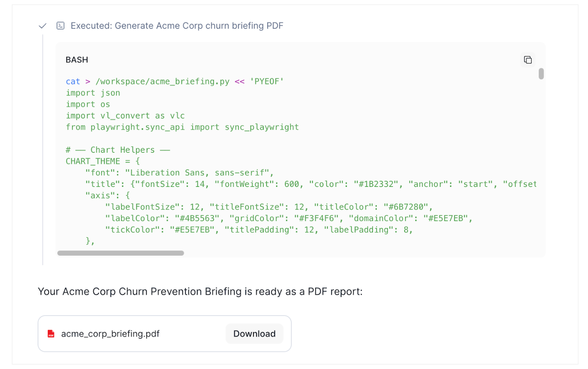588x369 pixels.
Task: Click the red PDF file icon
Action: (51, 334)
